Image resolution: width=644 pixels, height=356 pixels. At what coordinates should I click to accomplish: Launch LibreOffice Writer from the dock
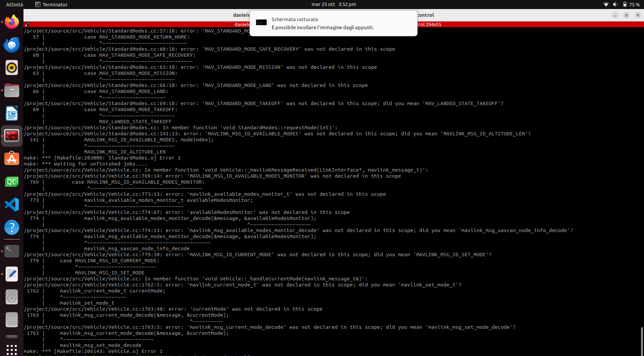point(11,113)
